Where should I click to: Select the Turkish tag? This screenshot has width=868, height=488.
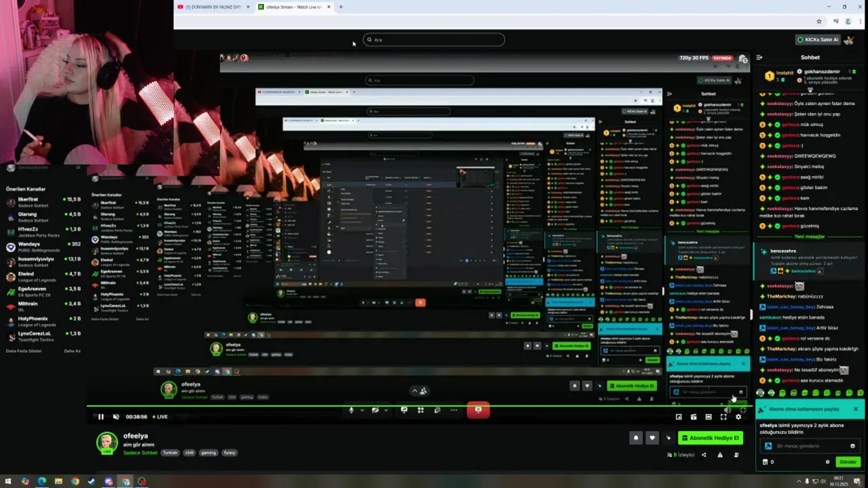(x=170, y=452)
